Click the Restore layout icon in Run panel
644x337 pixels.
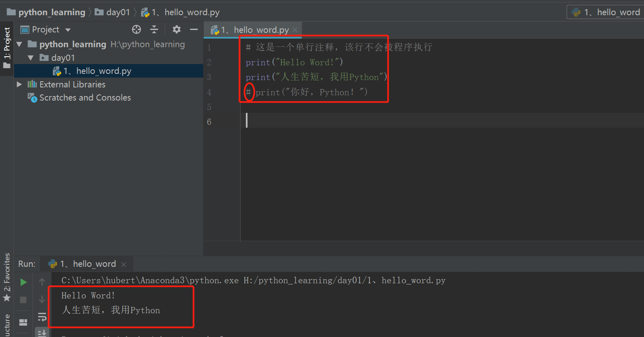point(23,322)
